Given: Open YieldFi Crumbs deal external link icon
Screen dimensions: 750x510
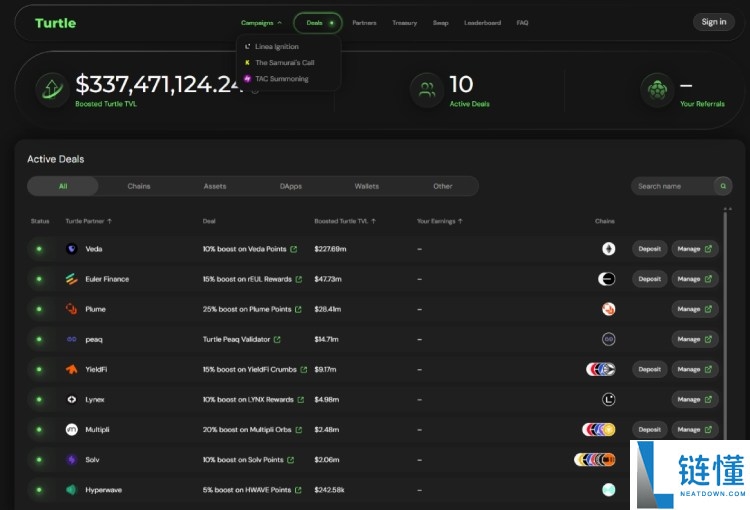Looking at the screenshot, I should click(304, 369).
